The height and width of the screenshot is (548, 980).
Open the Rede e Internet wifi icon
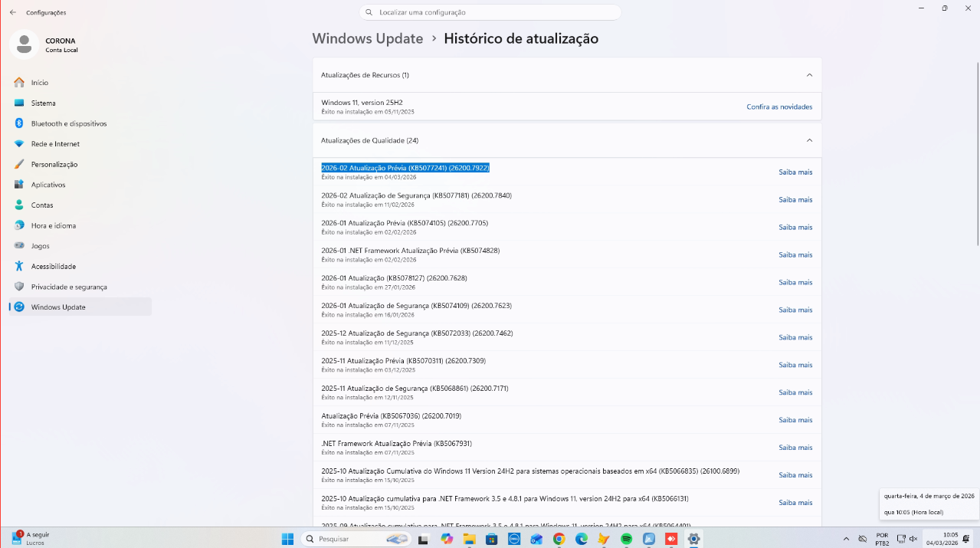(19, 143)
